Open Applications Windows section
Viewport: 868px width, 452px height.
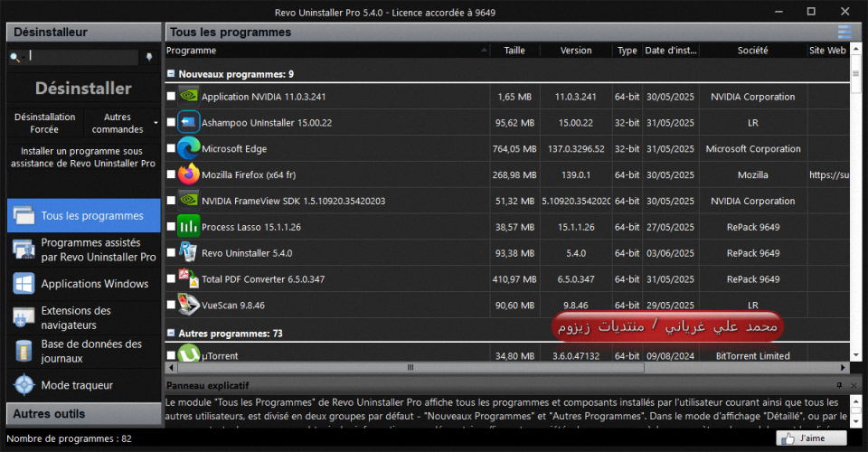(x=83, y=284)
